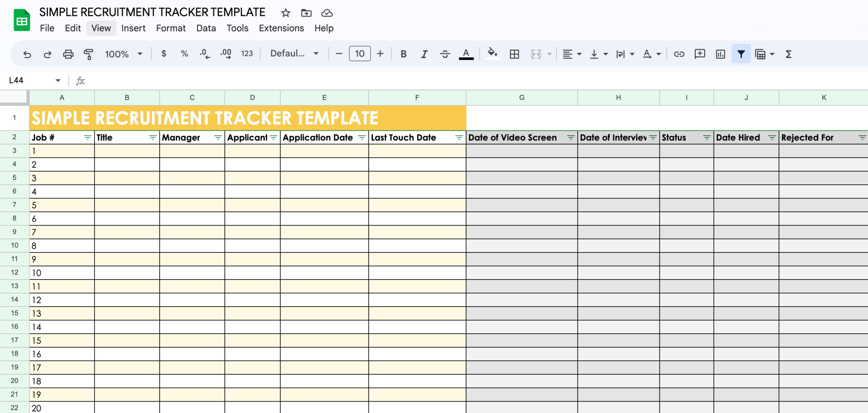Open the Data menu
Image resolution: width=868 pixels, height=413 pixels.
(206, 28)
